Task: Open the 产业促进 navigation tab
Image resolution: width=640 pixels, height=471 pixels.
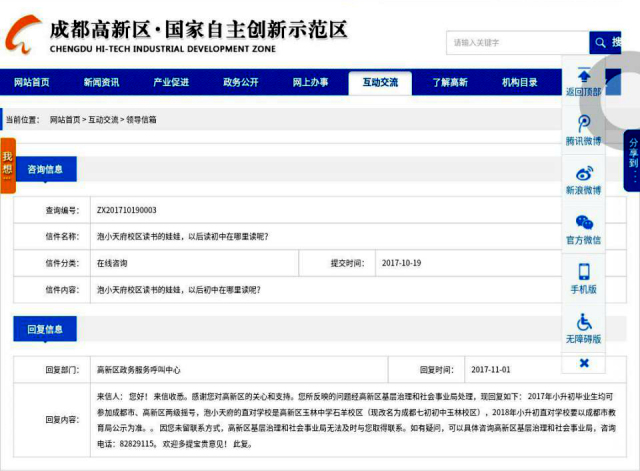Action: 171,82
